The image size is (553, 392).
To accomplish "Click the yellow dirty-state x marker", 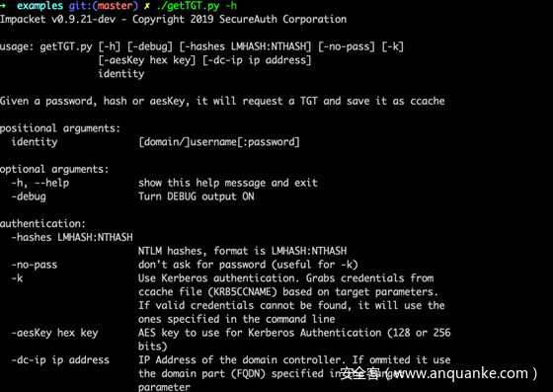I will [x=147, y=6].
